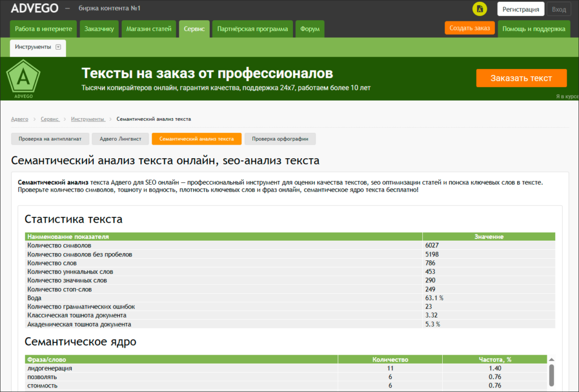Click the Значение column header
579x392 pixels.
[x=489, y=237]
